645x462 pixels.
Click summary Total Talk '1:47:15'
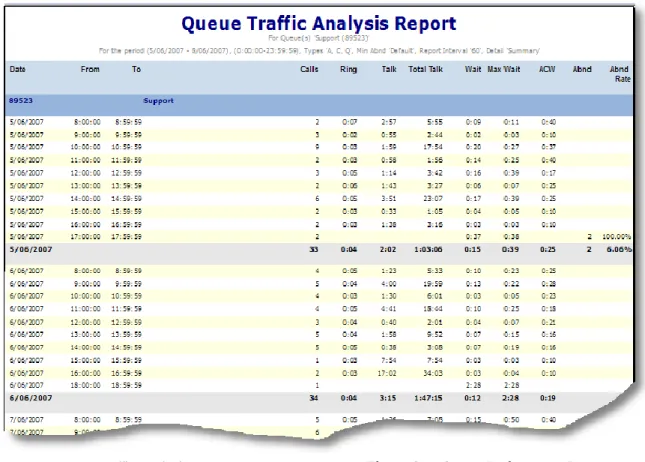coord(428,398)
